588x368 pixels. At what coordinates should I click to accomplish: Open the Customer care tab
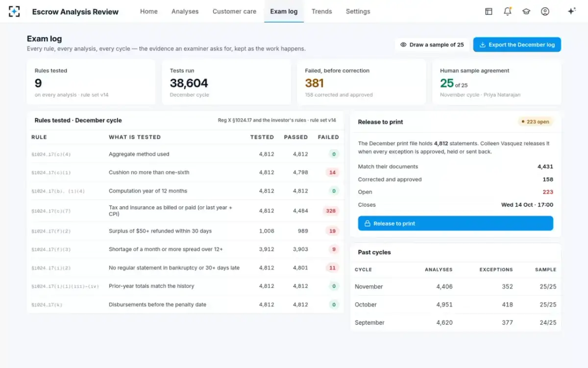point(234,11)
